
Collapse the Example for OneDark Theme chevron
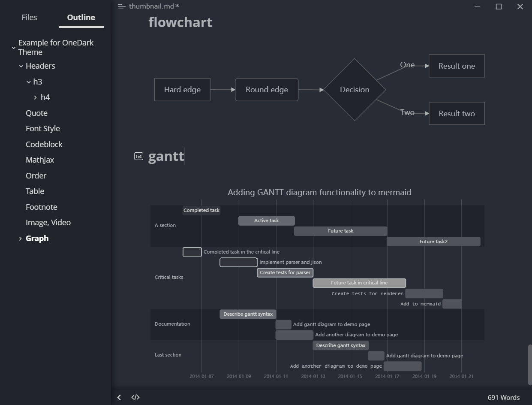point(14,48)
